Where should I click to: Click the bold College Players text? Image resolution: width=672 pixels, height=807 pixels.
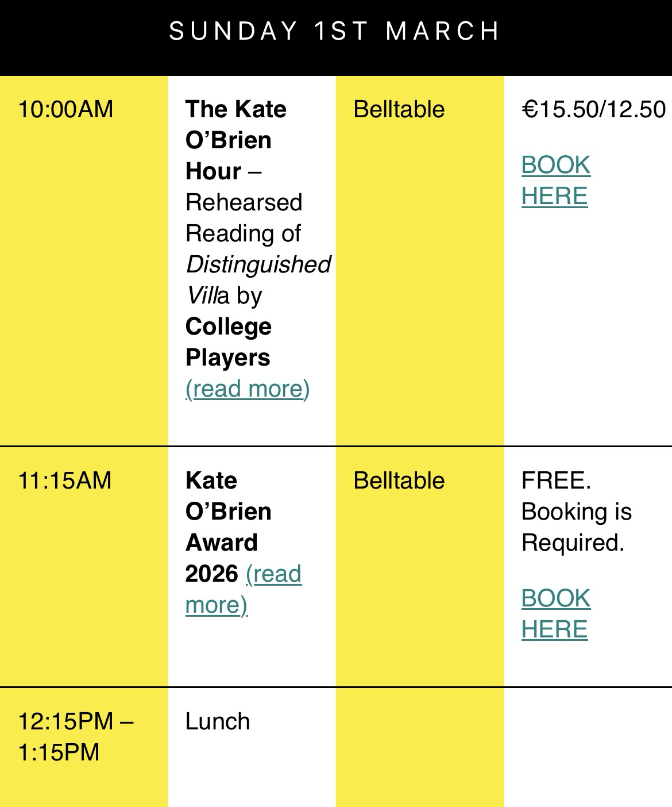pyautogui.click(x=228, y=342)
